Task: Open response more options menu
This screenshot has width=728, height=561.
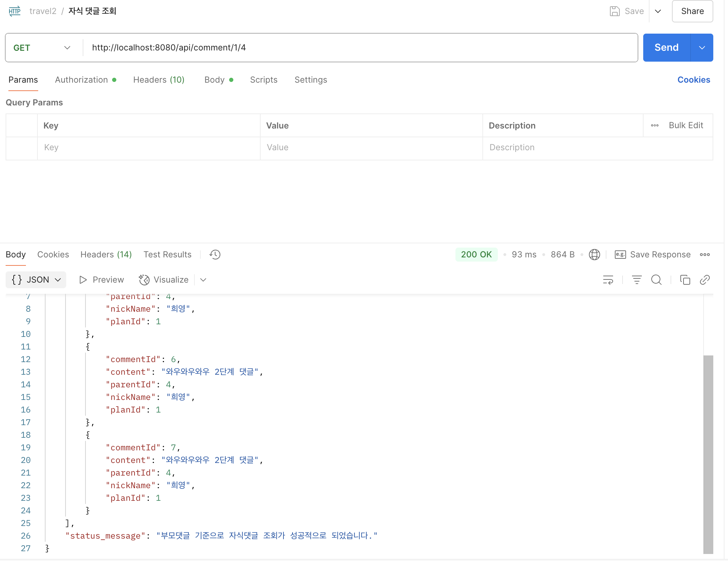Action: click(x=705, y=255)
